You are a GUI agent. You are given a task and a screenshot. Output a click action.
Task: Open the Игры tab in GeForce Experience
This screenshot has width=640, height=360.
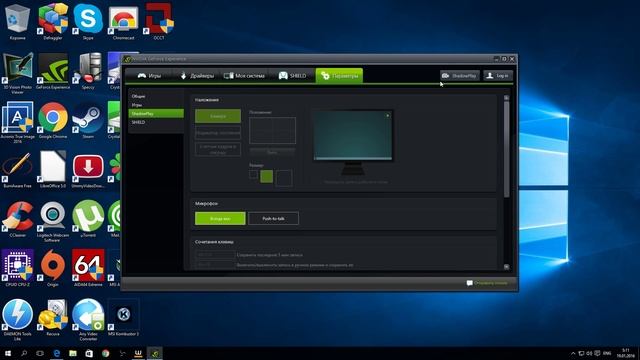(x=149, y=76)
